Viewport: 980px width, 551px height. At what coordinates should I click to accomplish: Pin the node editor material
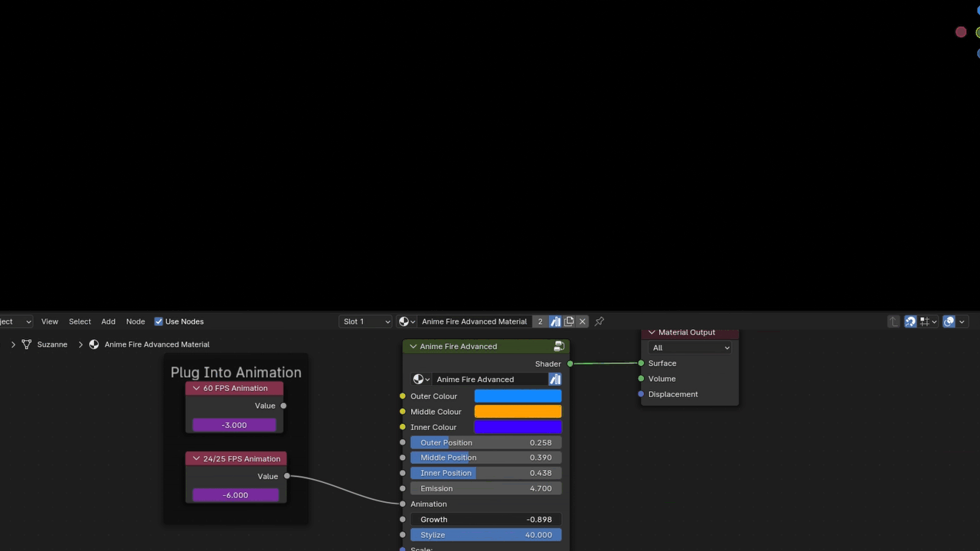(x=599, y=321)
